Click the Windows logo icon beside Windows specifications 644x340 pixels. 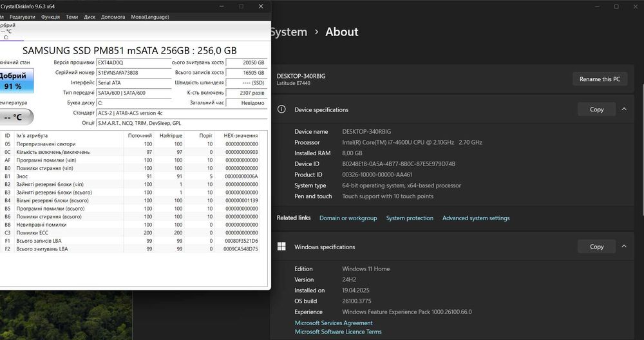281,247
